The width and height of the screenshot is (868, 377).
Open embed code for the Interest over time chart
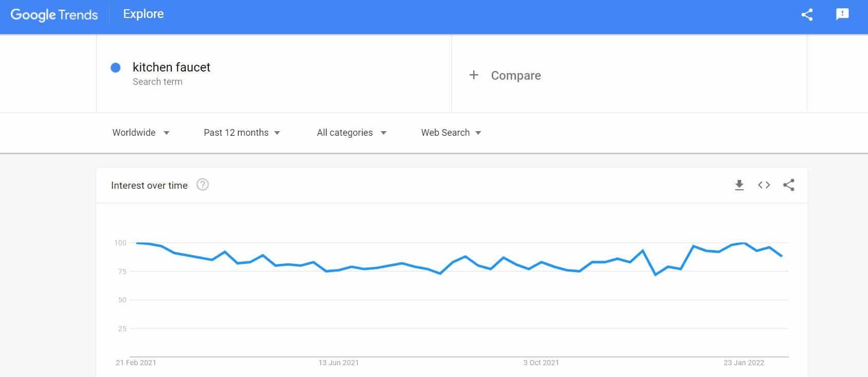pyautogui.click(x=764, y=185)
